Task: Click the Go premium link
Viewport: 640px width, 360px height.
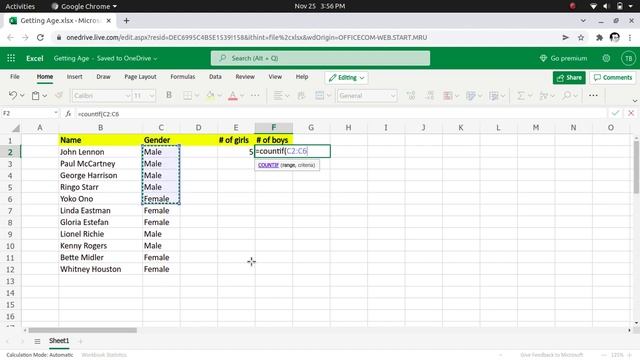Action: [x=563, y=58]
